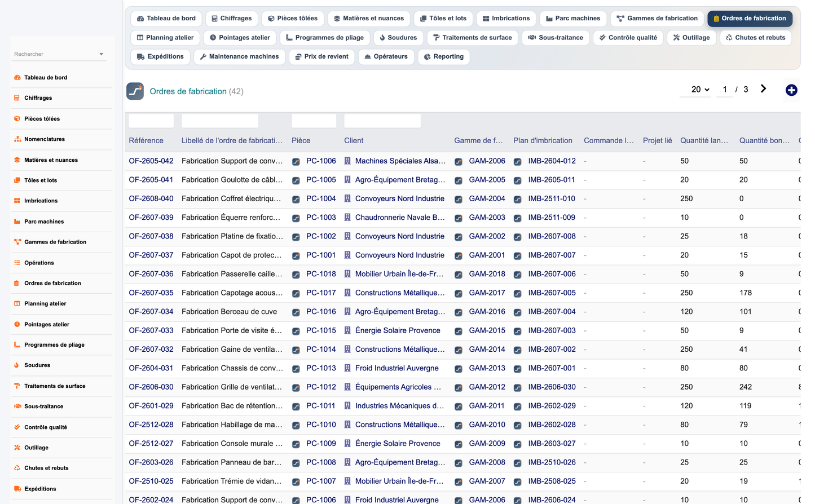Image resolution: width=815 pixels, height=504 pixels.
Task: Switch to Chiffrages tab
Action: (x=232, y=19)
